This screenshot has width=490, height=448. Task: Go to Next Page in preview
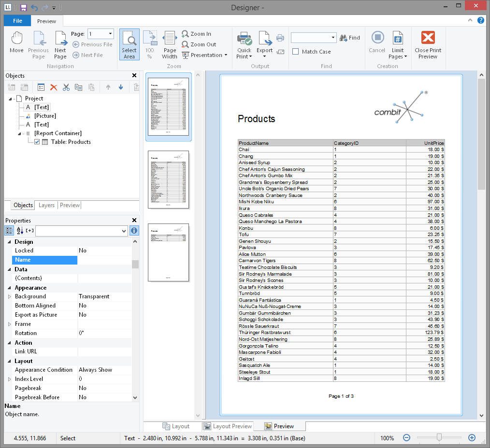tap(60, 44)
